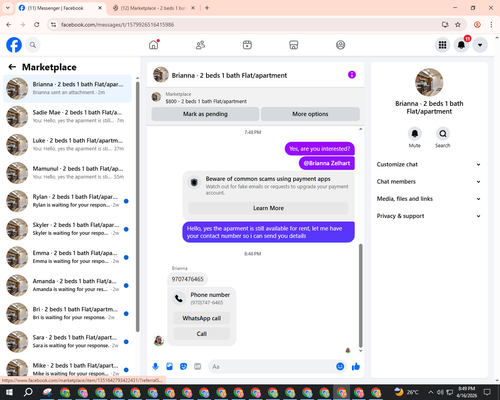The height and width of the screenshot is (400, 500).
Task: Reload the page
Action: pyautogui.click(x=37, y=25)
